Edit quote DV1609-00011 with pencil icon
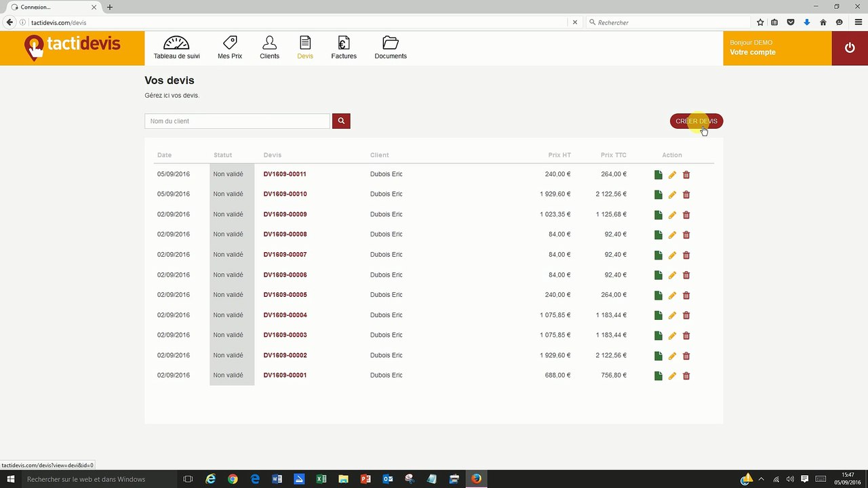868x488 pixels. point(672,175)
